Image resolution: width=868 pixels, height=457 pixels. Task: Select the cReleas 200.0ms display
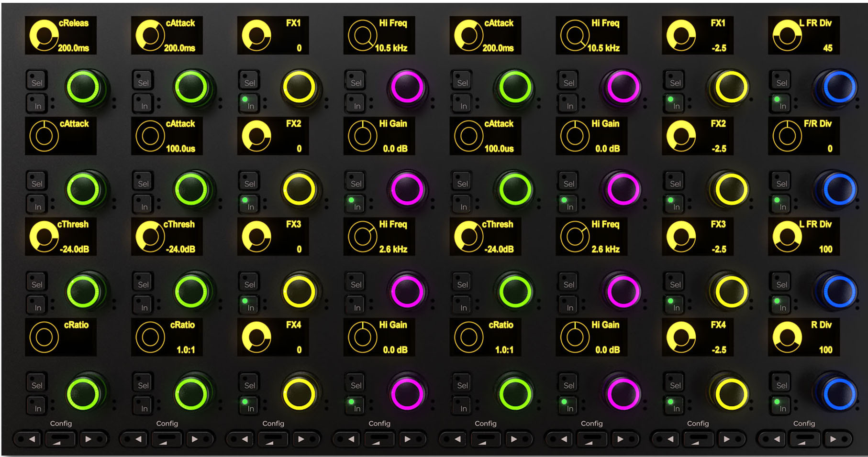(x=61, y=35)
